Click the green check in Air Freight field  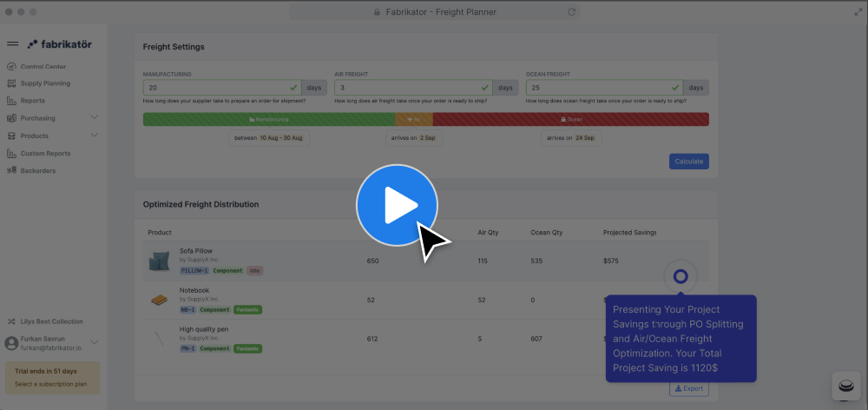click(x=485, y=88)
